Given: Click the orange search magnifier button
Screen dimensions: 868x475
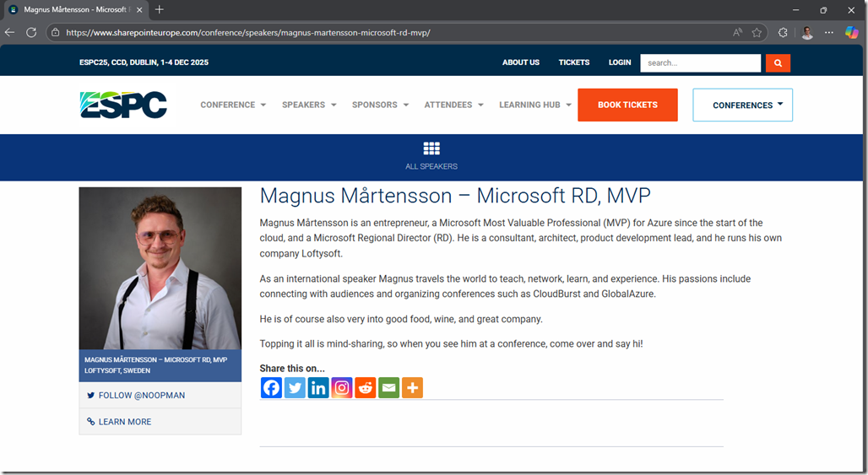Looking at the screenshot, I should tap(778, 63).
